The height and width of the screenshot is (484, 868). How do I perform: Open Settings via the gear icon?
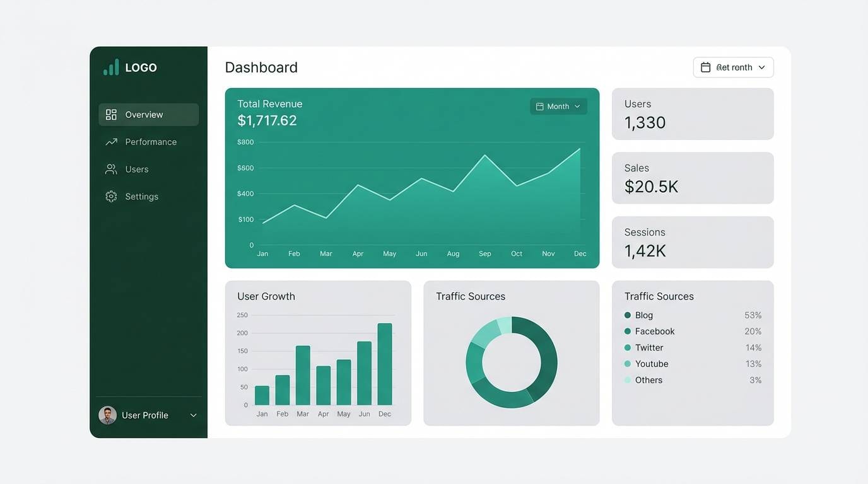click(111, 196)
